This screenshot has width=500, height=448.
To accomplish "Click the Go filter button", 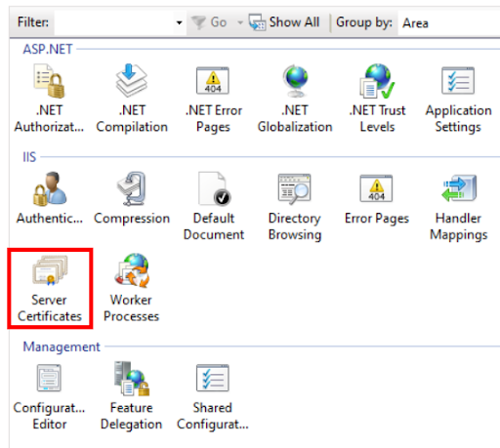I will point(209,22).
